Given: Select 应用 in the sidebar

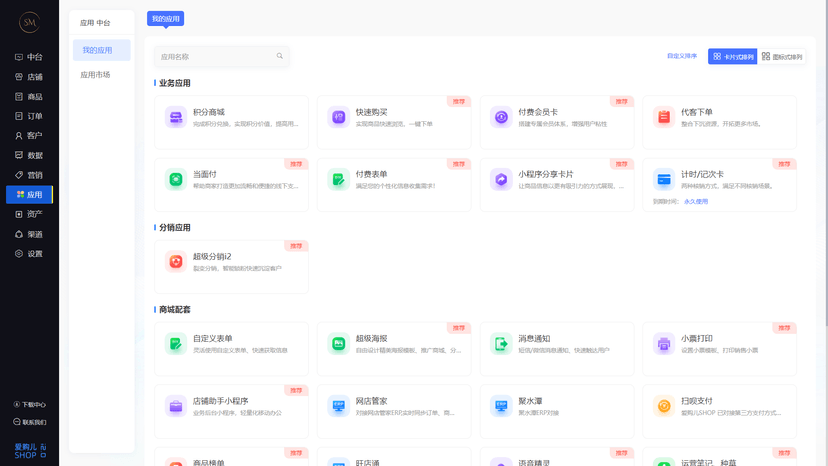Looking at the screenshot, I should tap(29, 194).
